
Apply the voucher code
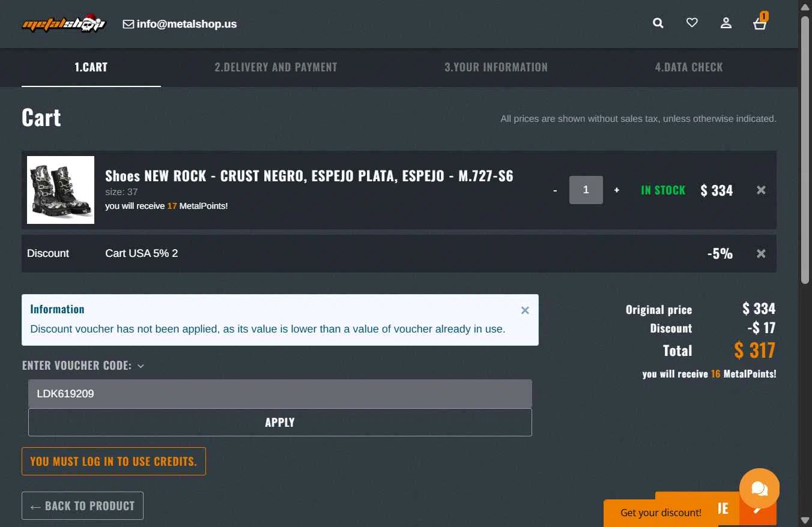(x=280, y=423)
